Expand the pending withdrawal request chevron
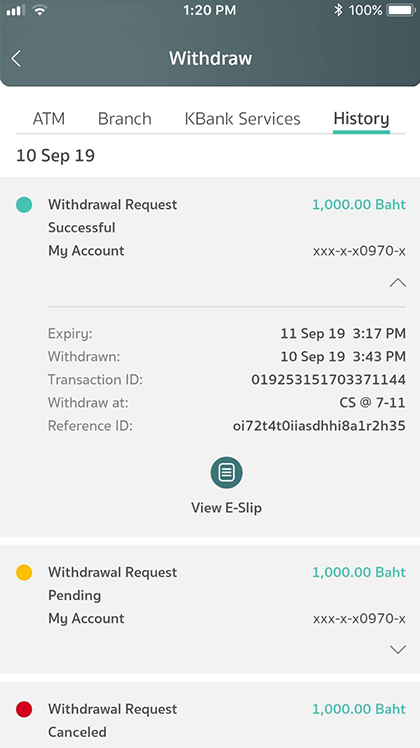This screenshot has width=420, height=748. [x=398, y=649]
